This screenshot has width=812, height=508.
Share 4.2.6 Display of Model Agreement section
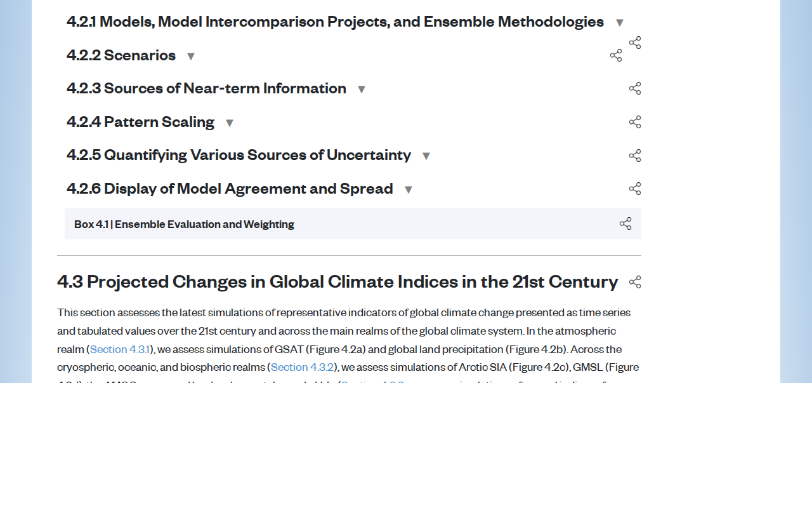click(x=635, y=189)
